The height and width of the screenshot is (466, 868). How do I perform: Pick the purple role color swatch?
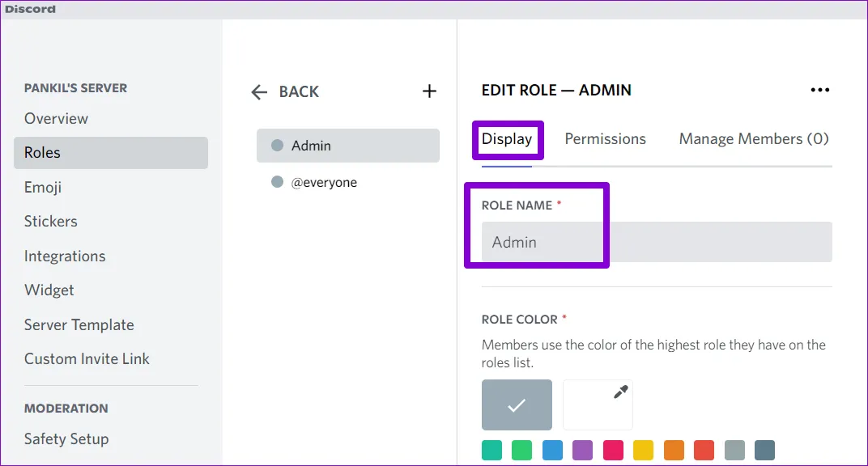[x=583, y=450]
